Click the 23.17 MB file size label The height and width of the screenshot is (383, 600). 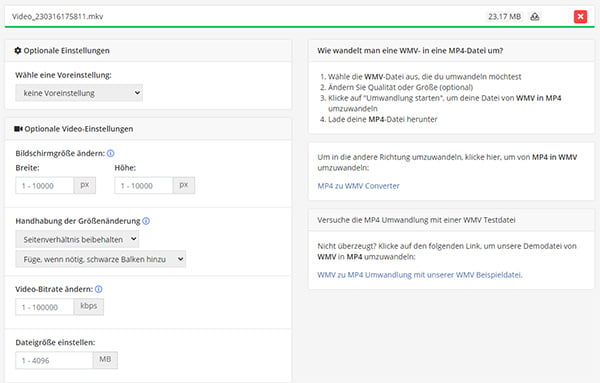click(x=504, y=16)
